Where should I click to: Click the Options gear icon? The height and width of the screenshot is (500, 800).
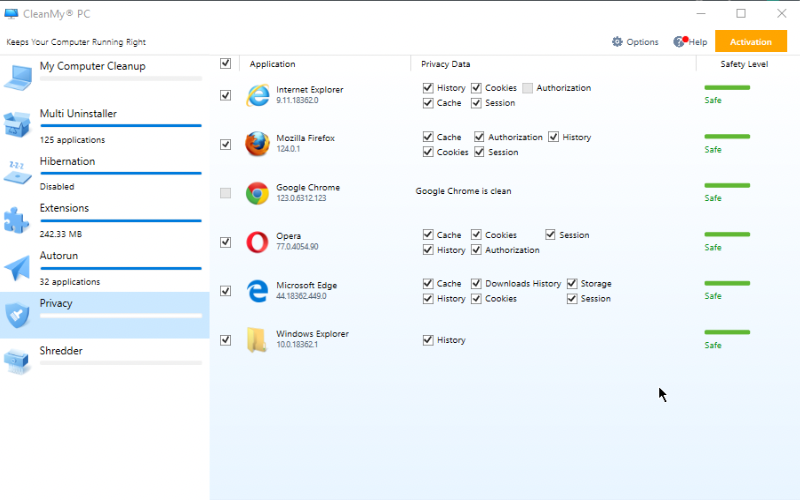[617, 42]
